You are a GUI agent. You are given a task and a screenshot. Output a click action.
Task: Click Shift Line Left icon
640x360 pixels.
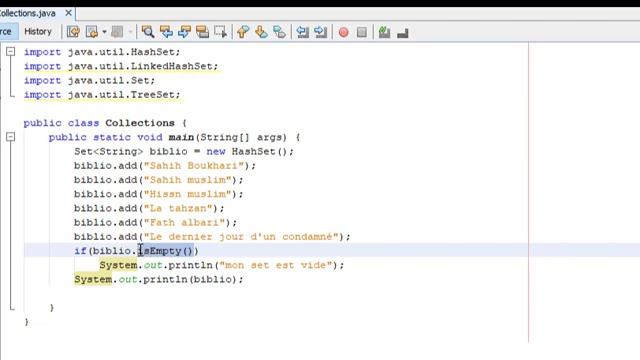point(302,32)
